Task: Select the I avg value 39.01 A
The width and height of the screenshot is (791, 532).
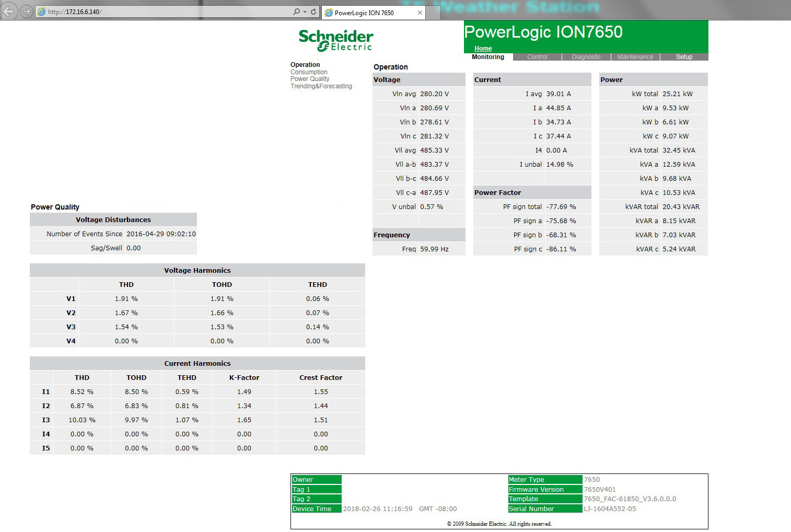Action: (559, 94)
